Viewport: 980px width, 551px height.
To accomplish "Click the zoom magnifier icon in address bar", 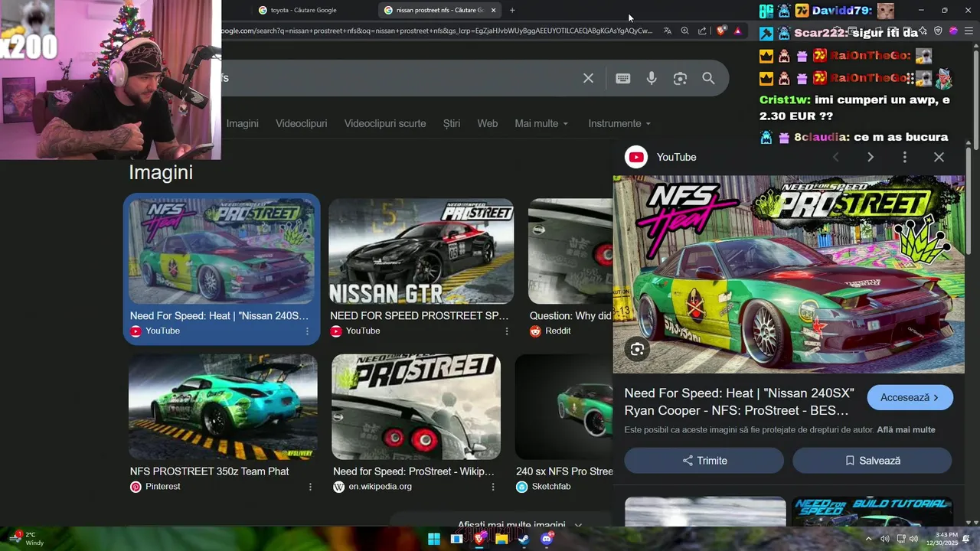I will click(685, 31).
